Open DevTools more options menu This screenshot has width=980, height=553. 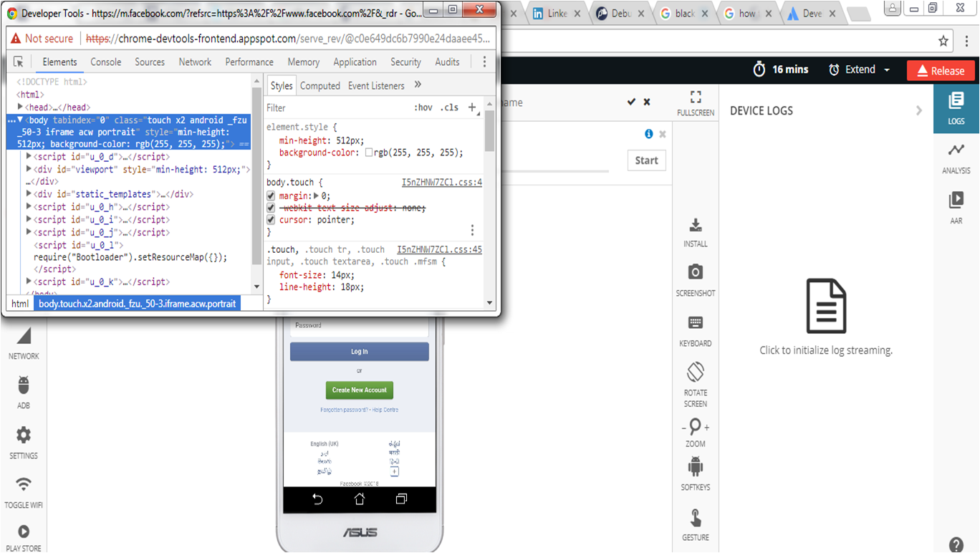coord(484,62)
